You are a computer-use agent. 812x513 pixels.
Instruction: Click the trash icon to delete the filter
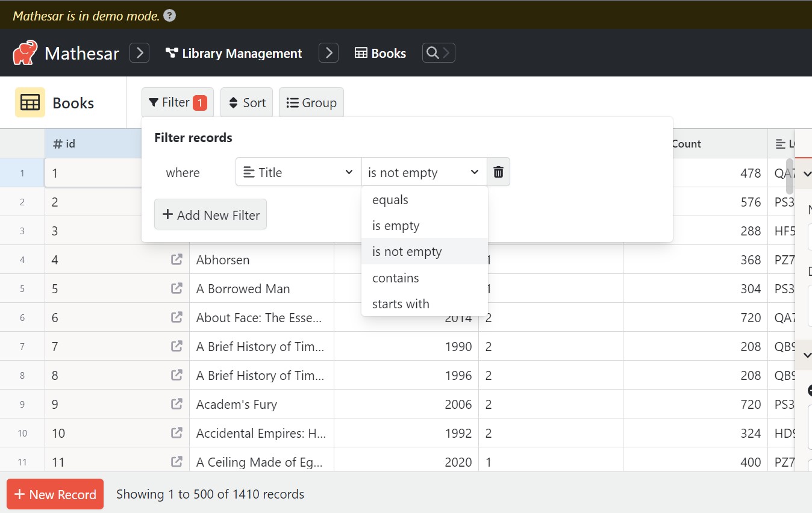pos(498,172)
